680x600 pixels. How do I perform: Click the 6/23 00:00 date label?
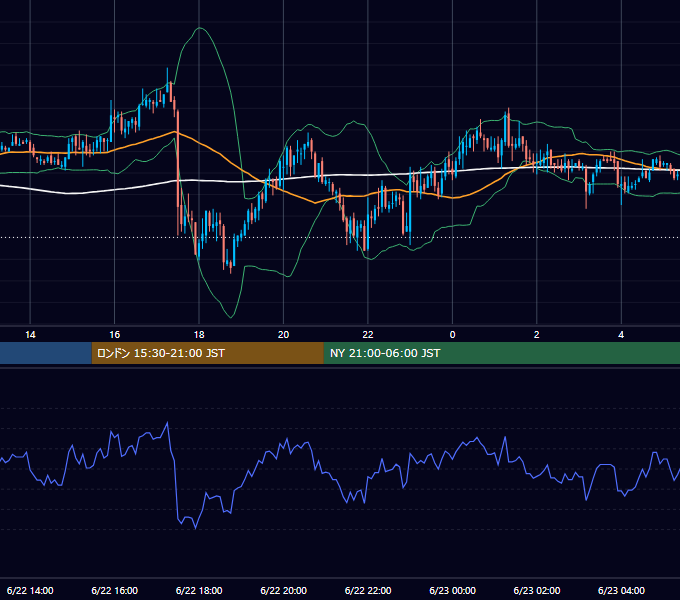(x=452, y=590)
